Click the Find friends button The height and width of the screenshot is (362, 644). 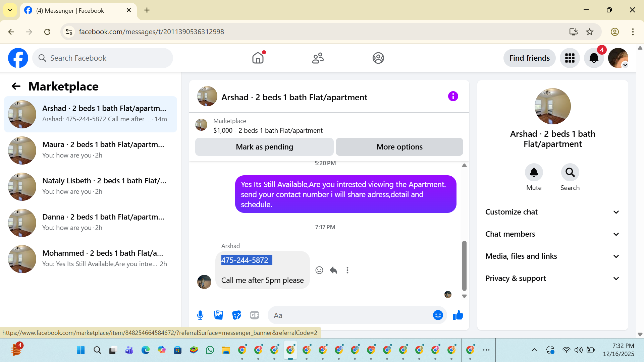pyautogui.click(x=529, y=58)
